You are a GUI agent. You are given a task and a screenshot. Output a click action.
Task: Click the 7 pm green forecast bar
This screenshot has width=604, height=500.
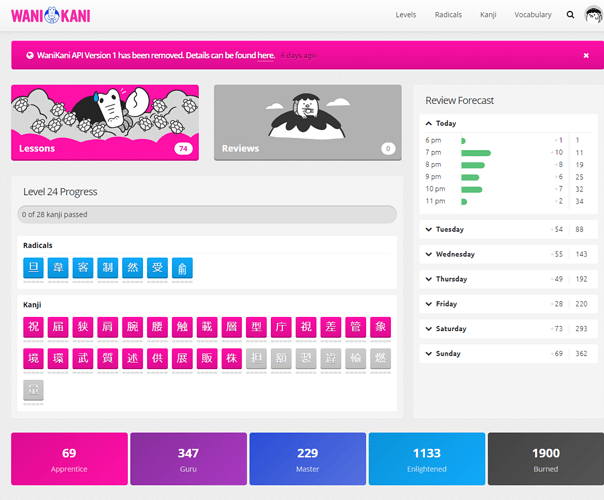pyautogui.click(x=476, y=153)
